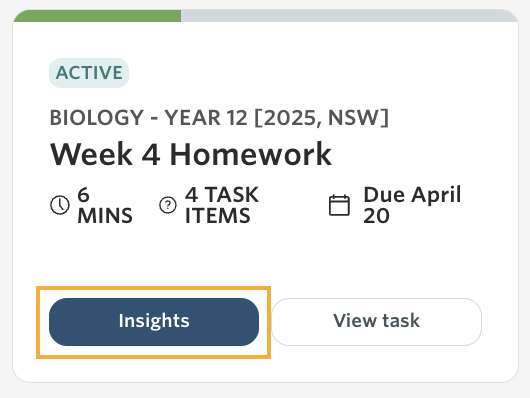Select the Week 4 Homework title
The image size is (530, 398).
(191, 154)
